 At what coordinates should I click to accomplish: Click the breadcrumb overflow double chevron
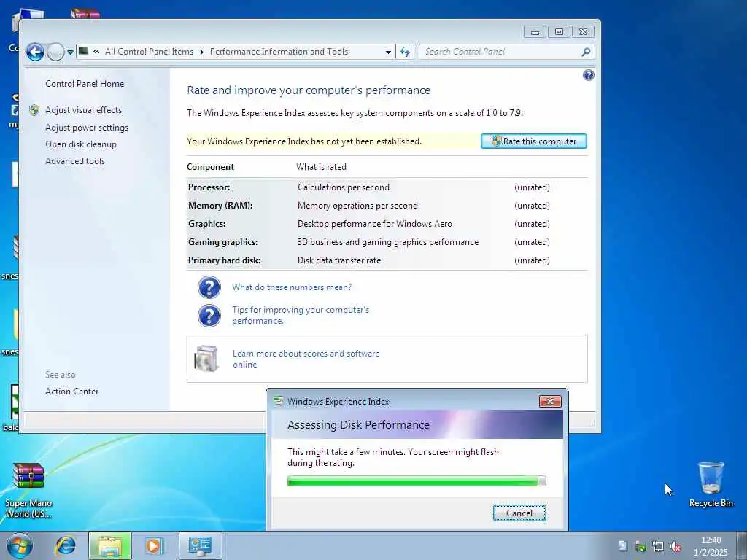click(96, 52)
